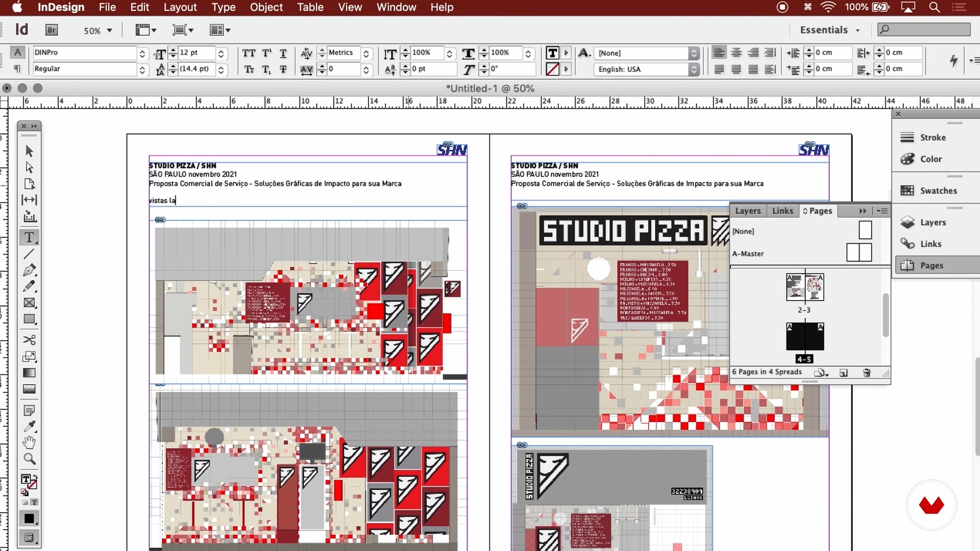Open the Layout menu
Viewport: 980px width, 551px height.
click(180, 7)
